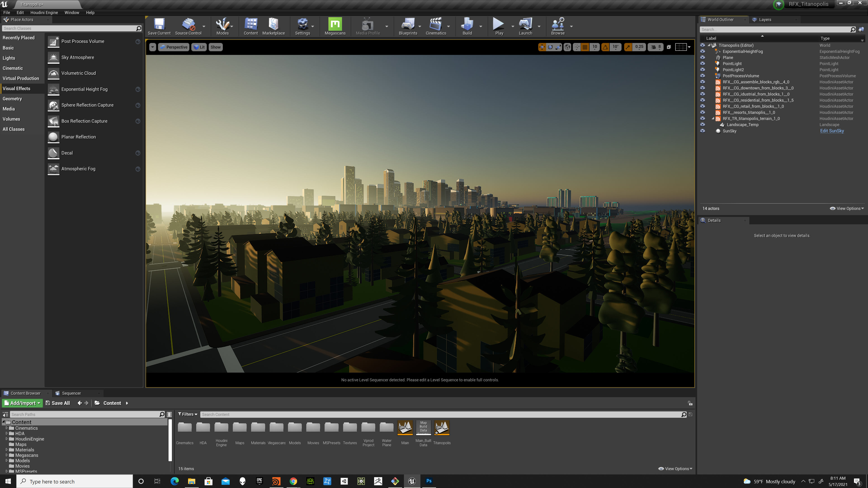
Task: Toggle visibility of SunSky actor
Action: [703, 131]
